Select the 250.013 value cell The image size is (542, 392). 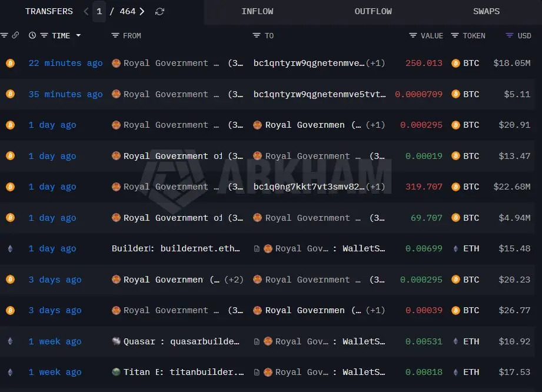424,63
